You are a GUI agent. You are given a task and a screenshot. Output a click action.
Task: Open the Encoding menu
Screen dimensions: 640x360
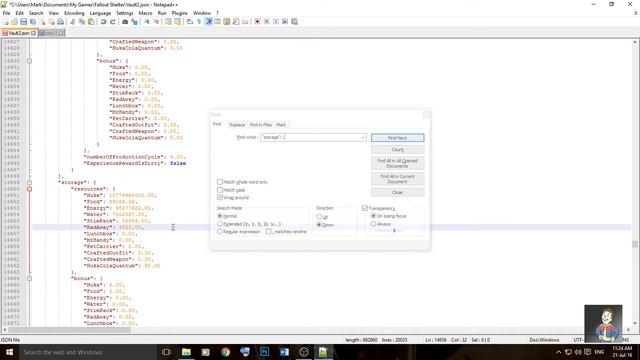[74, 13]
